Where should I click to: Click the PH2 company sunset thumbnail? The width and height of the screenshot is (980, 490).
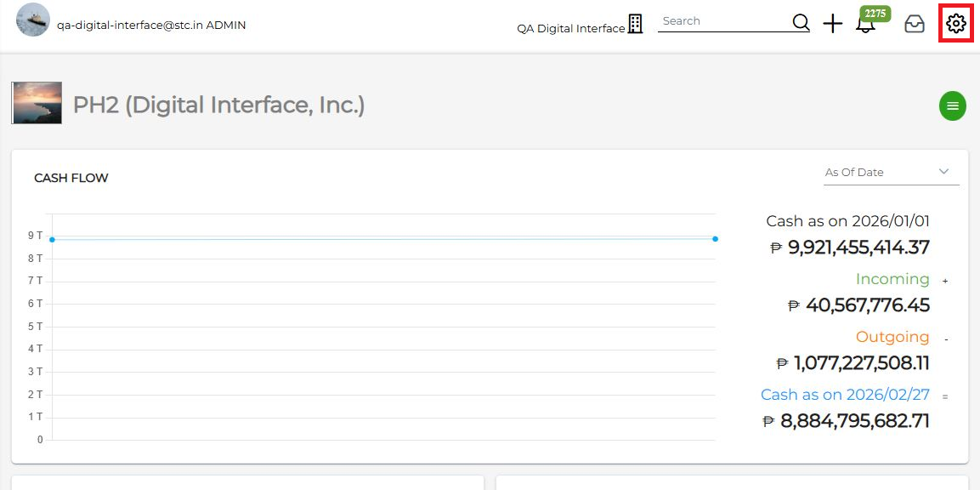(x=37, y=103)
